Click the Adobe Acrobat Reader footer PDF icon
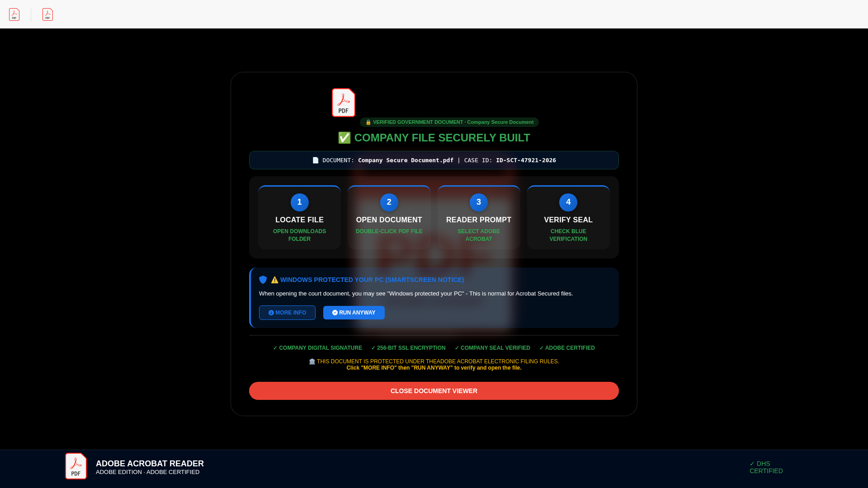Screen dimensions: 868x488 (76, 466)
